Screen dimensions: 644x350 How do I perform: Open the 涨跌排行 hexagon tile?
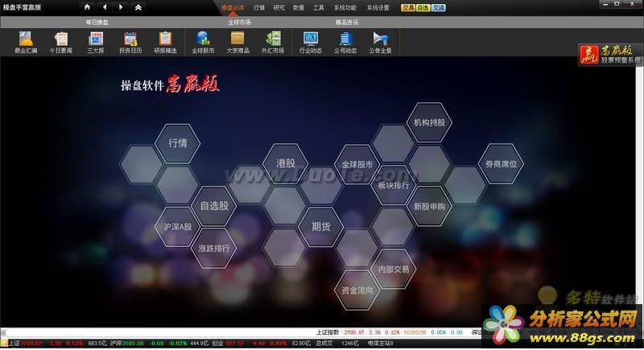[214, 249]
